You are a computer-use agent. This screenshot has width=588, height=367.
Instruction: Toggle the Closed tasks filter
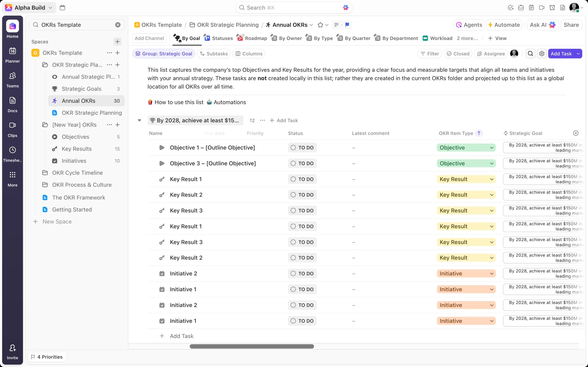click(x=458, y=54)
